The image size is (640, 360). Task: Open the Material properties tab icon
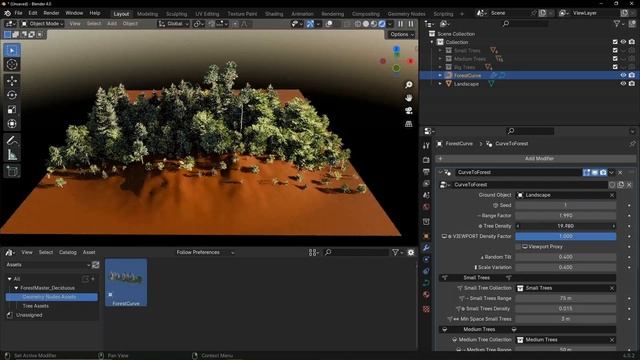tap(426, 295)
